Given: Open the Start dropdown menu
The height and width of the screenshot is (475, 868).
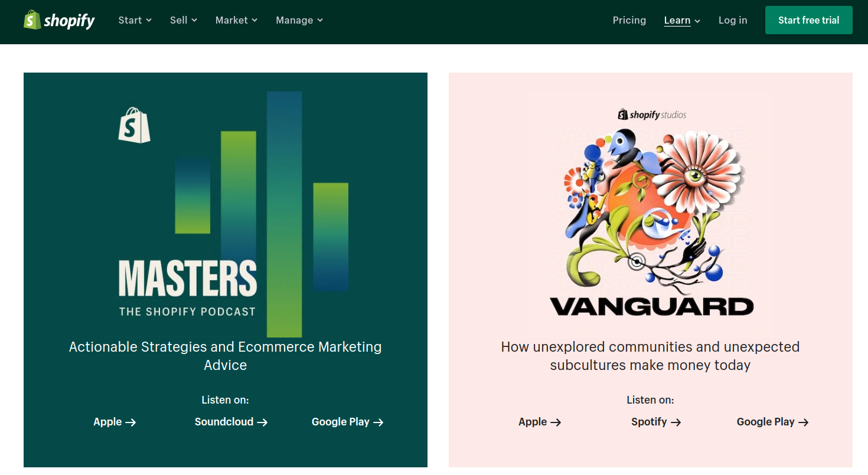Looking at the screenshot, I should coord(135,20).
